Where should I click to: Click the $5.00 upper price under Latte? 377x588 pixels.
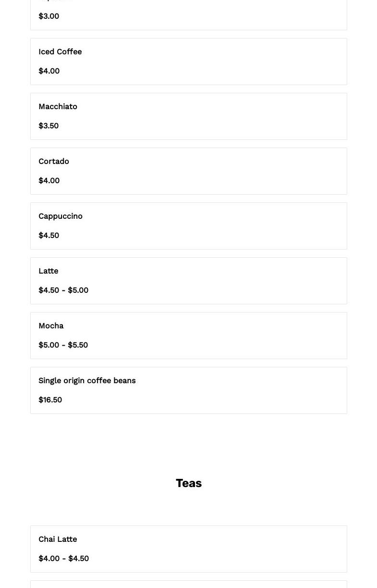pyautogui.click(x=78, y=290)
